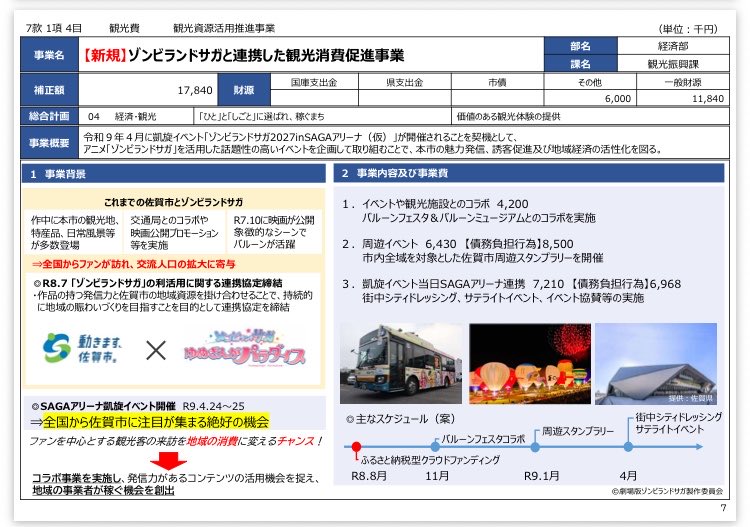Click the SAGA Arena building photo
750x527 pixels.
click(656, 363)
